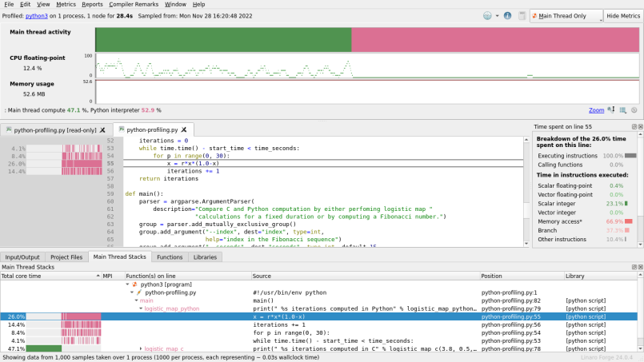
Task: Click the Library column header
Action: point(601,276)
